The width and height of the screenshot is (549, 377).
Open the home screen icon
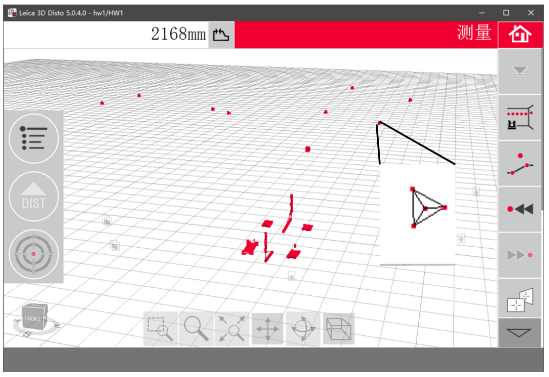click(520, 34)
